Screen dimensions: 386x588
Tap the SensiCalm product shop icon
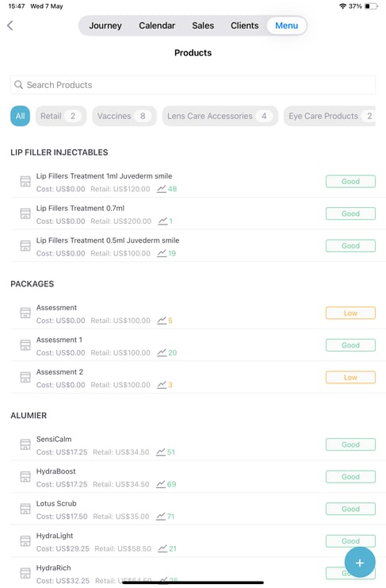click(25, 444)
